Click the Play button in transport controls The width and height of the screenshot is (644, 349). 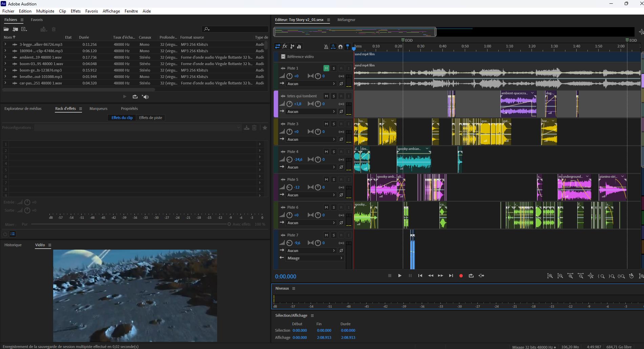point(400,276)
